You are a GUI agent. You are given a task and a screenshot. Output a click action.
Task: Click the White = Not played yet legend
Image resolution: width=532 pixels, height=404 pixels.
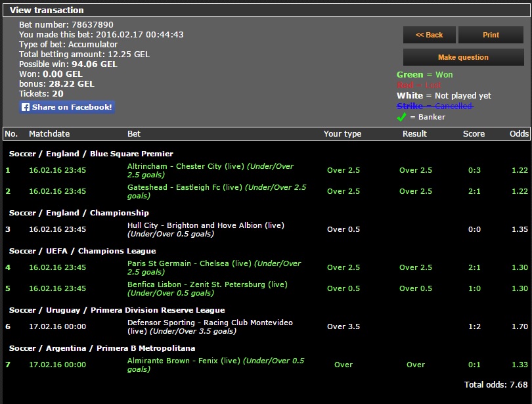pyautogui.click(x=444, y=96)
